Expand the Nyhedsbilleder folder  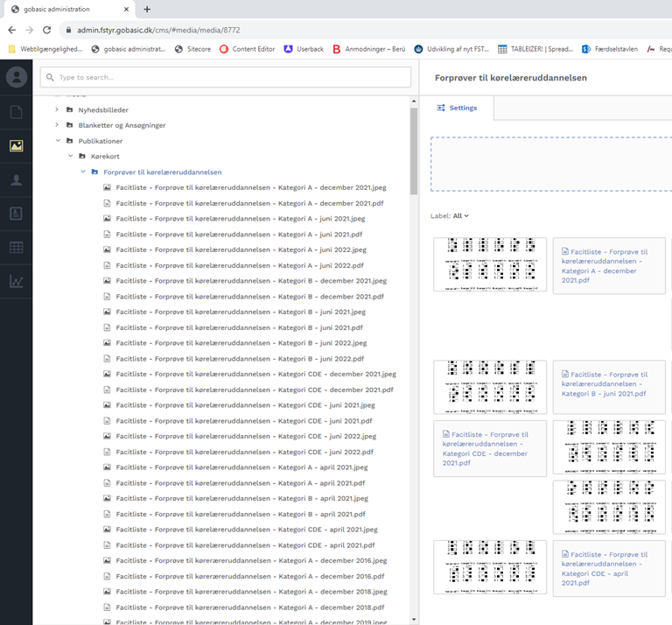click(58, 110)
